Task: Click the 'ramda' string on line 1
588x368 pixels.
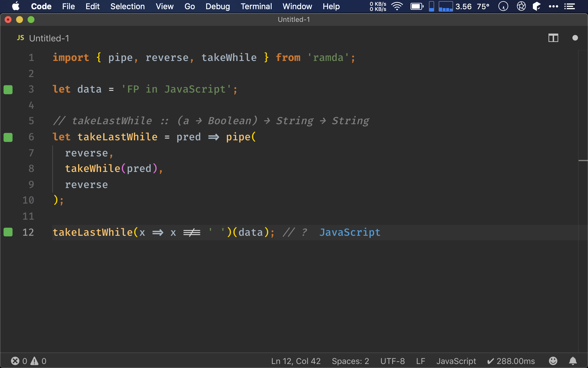Action: (x=328, y=57)
